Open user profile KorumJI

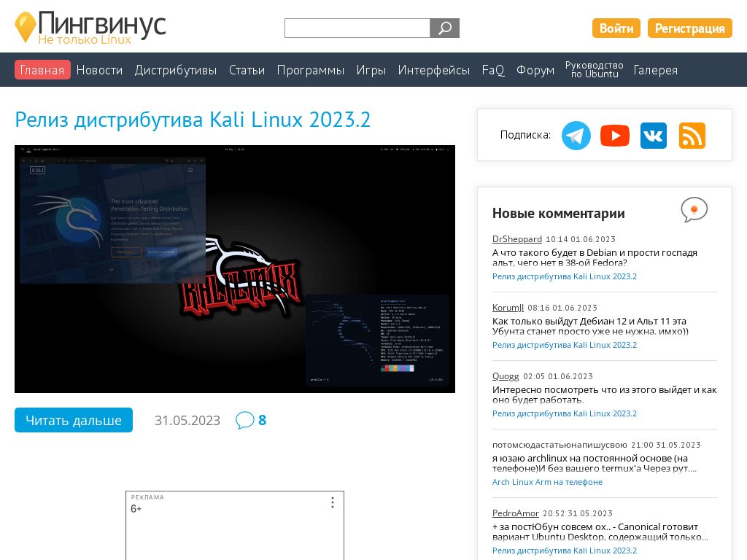click(508, 308)
